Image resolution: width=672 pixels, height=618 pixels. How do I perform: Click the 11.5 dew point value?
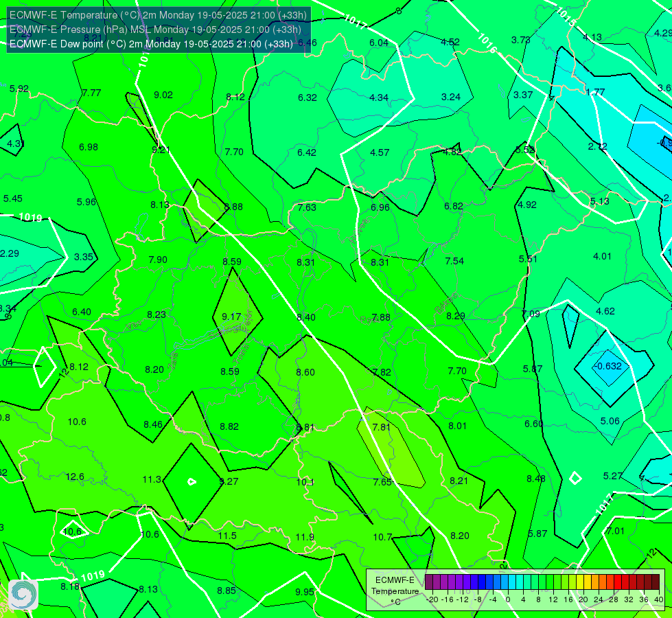(x=227, y=536)
